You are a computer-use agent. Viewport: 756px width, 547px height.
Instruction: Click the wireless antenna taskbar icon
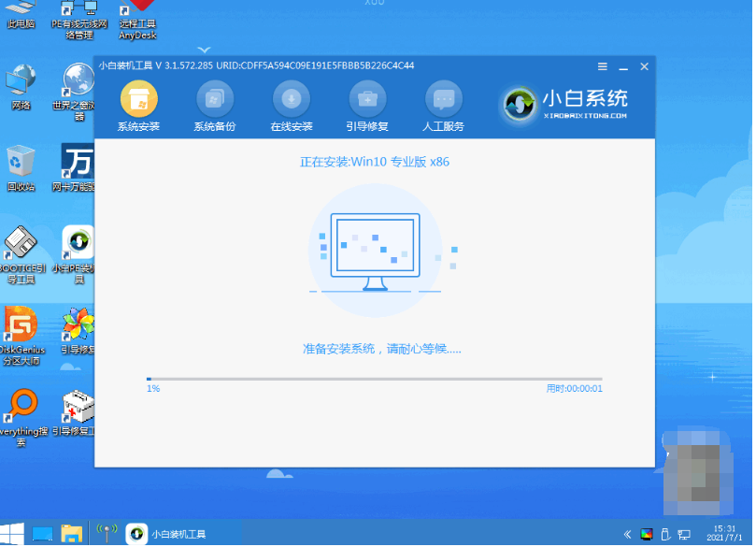107,533
